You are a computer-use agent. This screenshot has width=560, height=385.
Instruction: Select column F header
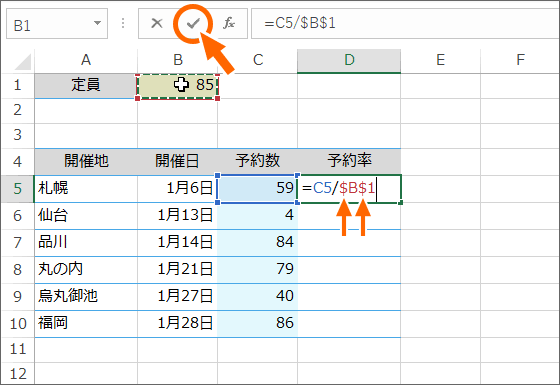click(x=520, y=60)
